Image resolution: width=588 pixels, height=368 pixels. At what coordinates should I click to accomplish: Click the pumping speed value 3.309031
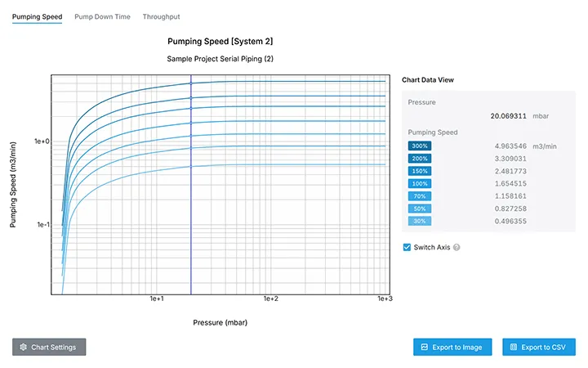click(x=510, y=159)
